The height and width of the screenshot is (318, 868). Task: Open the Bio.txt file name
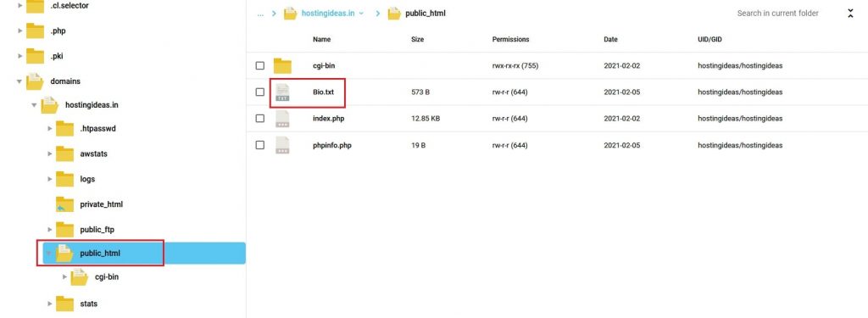click(323, 92)
